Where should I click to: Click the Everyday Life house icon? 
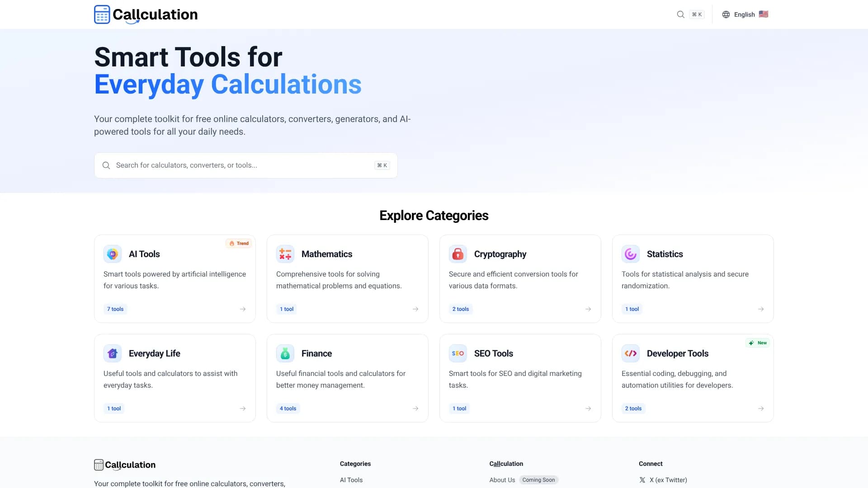113,353
